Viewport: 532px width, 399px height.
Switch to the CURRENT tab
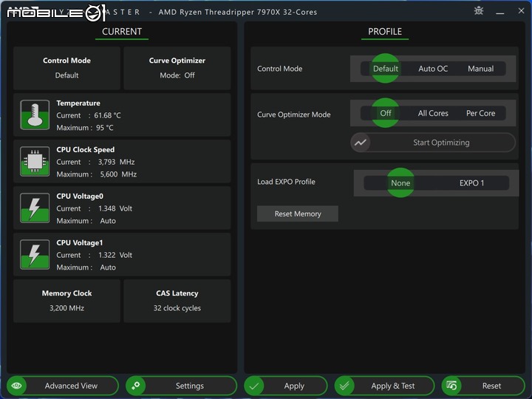122,32
